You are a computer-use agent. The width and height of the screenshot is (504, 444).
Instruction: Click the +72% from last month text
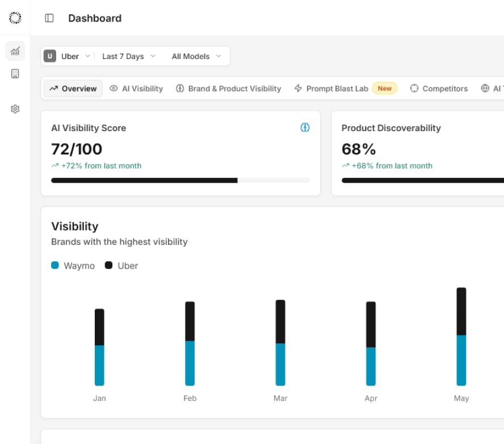[101, 166]
